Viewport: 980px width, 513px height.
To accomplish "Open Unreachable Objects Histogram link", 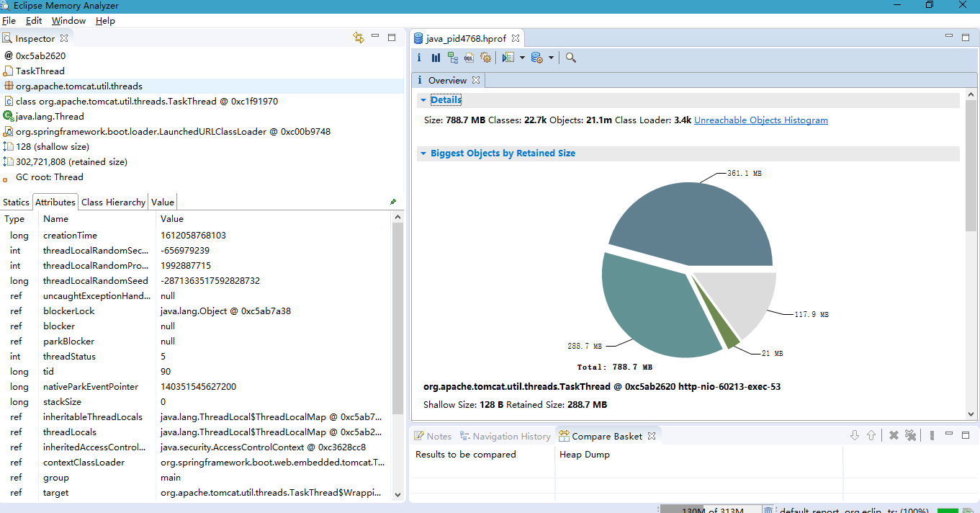I will pyautogui.click(x=760, y=120).
